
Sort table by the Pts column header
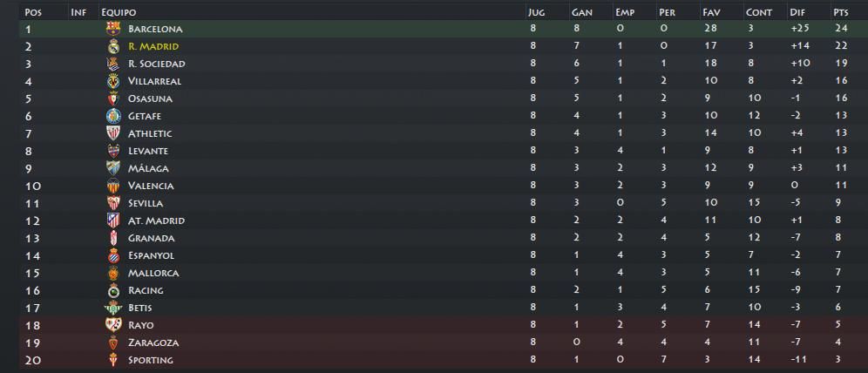(x=840, y=12)
